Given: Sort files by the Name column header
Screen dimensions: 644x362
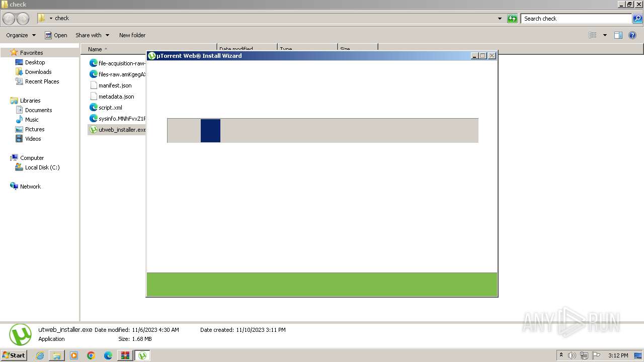Looking at the screenshot, I should click(x=149, y=49).
